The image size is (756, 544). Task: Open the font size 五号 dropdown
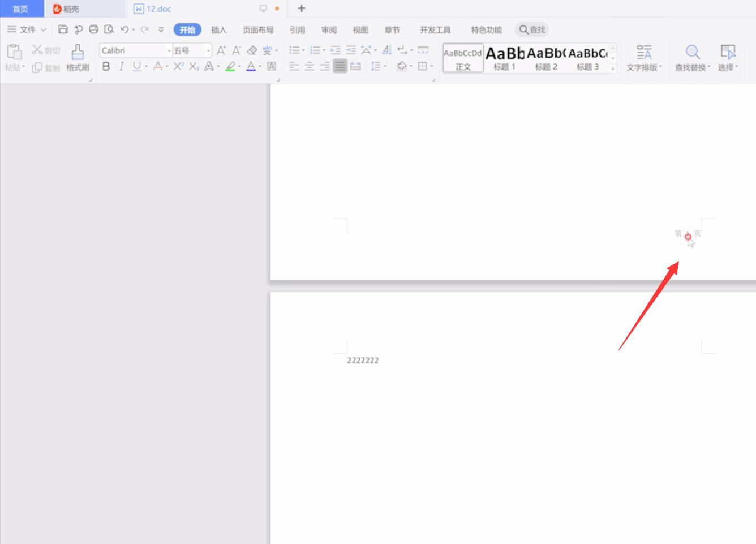208,51
